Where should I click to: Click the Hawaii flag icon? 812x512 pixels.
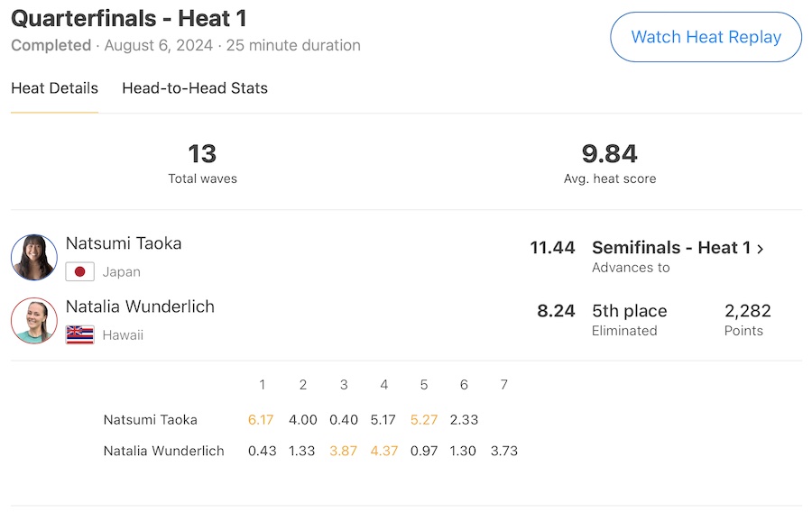tap(80, 334)
